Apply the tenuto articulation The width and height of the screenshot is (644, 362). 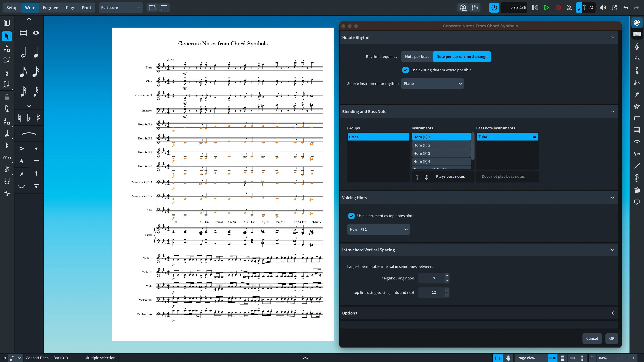pos(36,161)
